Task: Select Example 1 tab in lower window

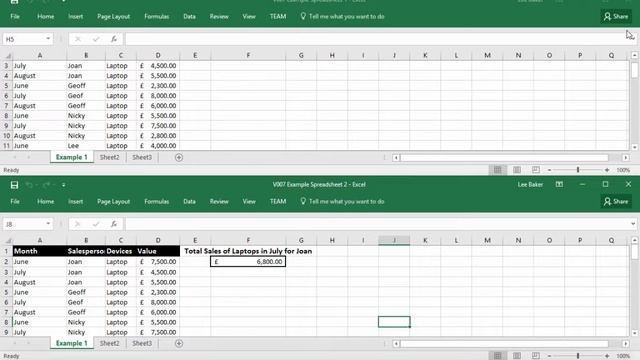Action: [x=72, y=344]
